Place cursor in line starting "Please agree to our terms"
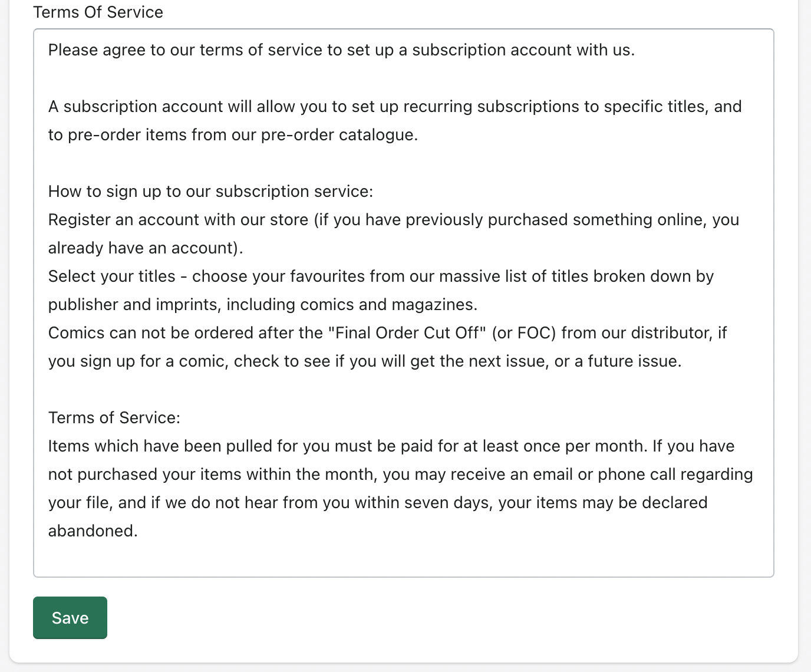This screenshot has width=811, height=672. [x=341, y=50]
